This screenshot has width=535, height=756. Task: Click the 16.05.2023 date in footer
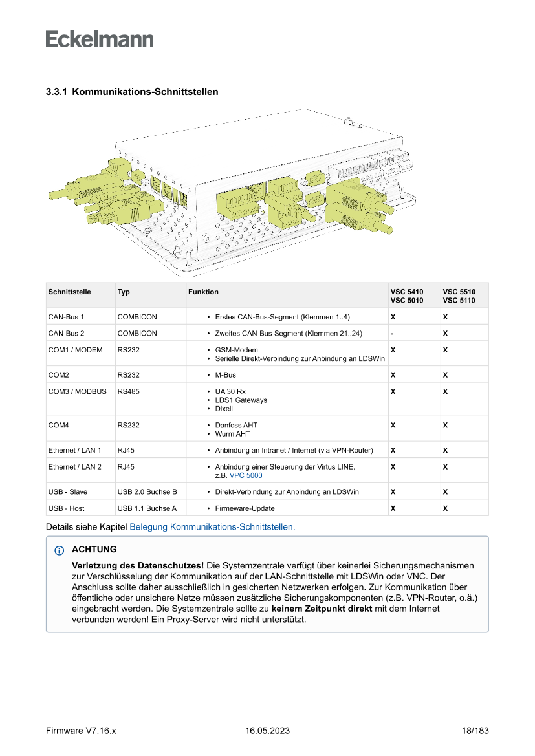(x=267, y=731)
